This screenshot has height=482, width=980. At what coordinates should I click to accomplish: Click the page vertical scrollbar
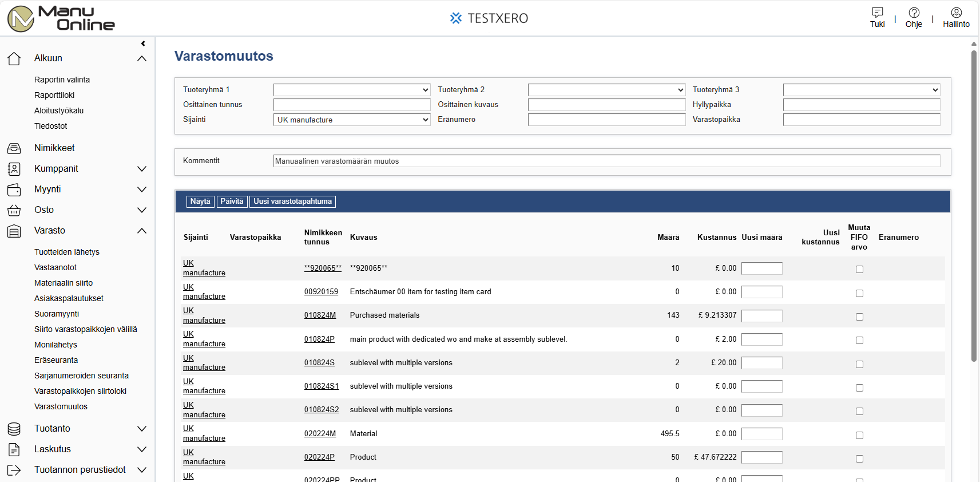point(974,206)
